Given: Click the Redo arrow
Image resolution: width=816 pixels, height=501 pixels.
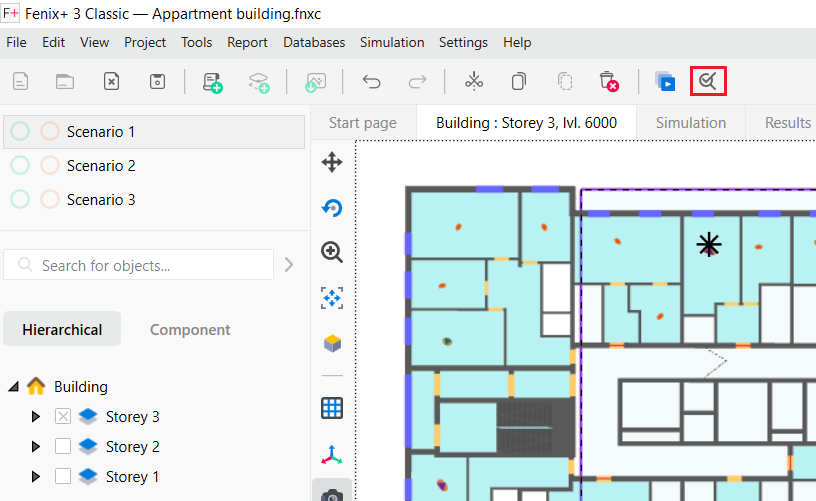Looking at the screenshot, I should [417, 82].
